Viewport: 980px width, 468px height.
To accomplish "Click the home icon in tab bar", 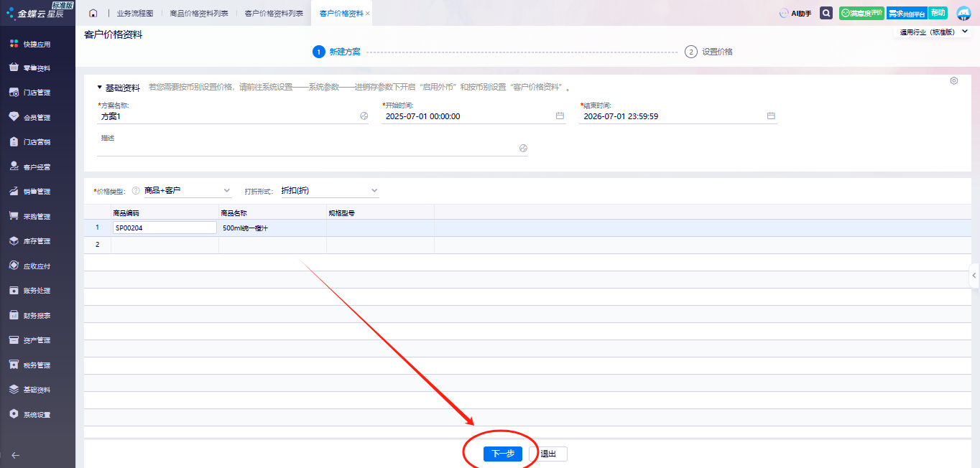I will click(93, 14).
